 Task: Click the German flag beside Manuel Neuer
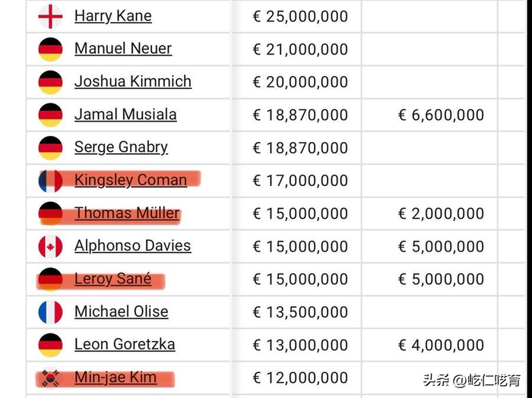[x=50, y=49]
